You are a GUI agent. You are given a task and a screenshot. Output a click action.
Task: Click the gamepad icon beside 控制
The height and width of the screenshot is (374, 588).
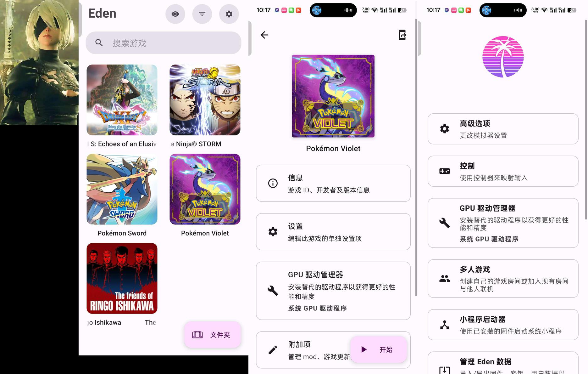click(445, 171)
